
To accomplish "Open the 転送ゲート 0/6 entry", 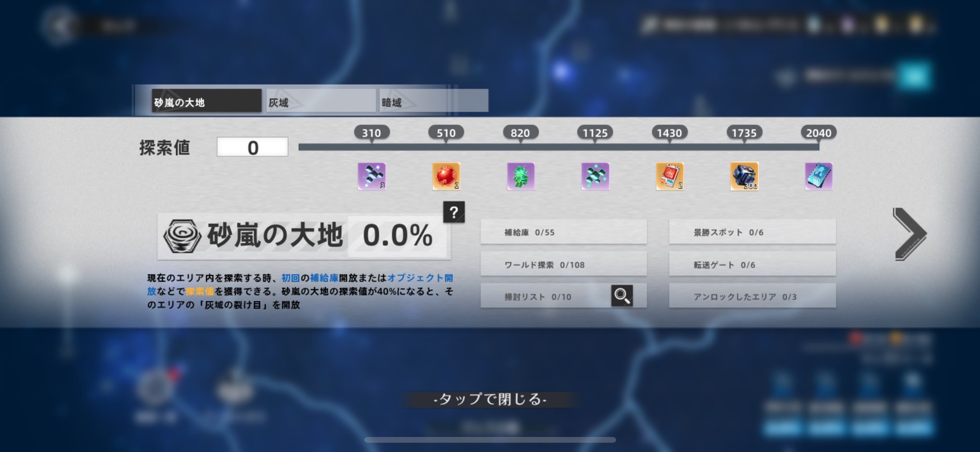I will click(x=752, y=264).
